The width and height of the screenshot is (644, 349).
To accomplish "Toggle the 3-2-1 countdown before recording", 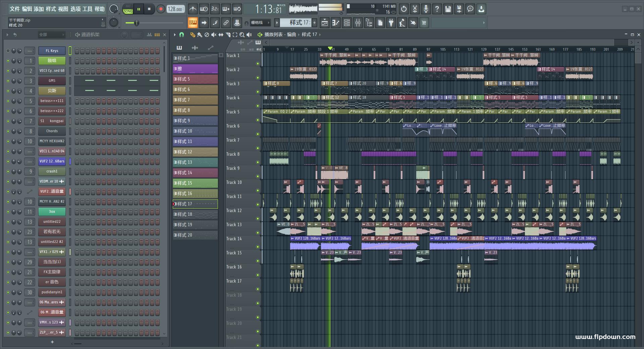I will tap(215, 9).
